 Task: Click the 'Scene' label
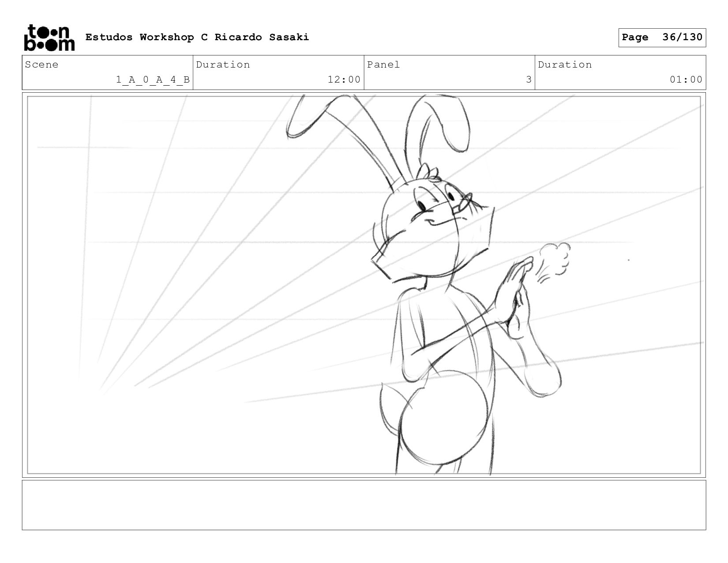pos(41,65)
